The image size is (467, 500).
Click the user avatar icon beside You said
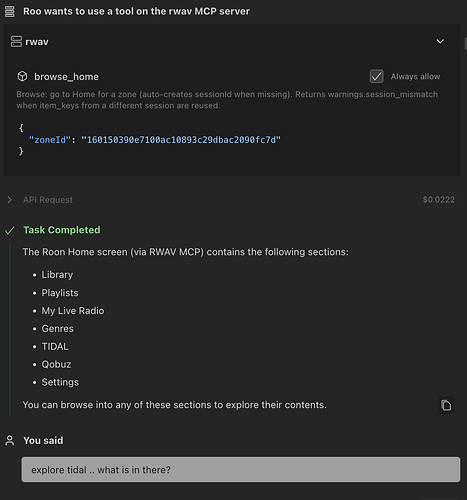click(x=10, y=440)
